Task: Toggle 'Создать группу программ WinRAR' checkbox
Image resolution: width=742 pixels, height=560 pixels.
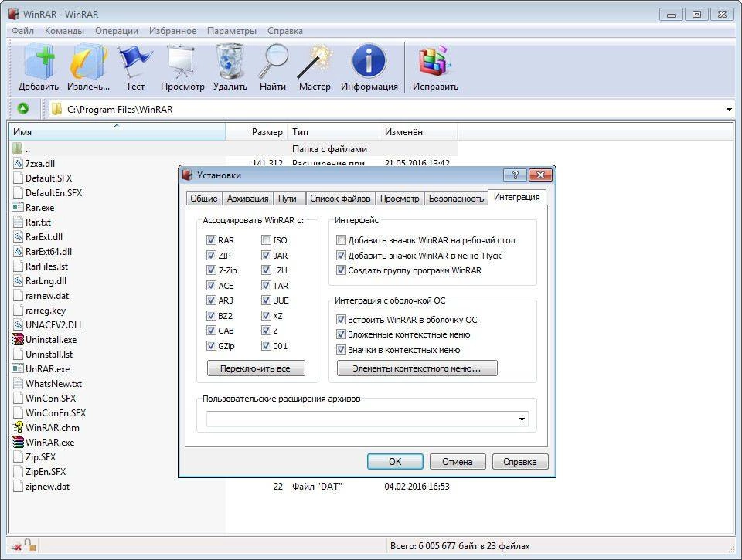Action: [341, 270]
